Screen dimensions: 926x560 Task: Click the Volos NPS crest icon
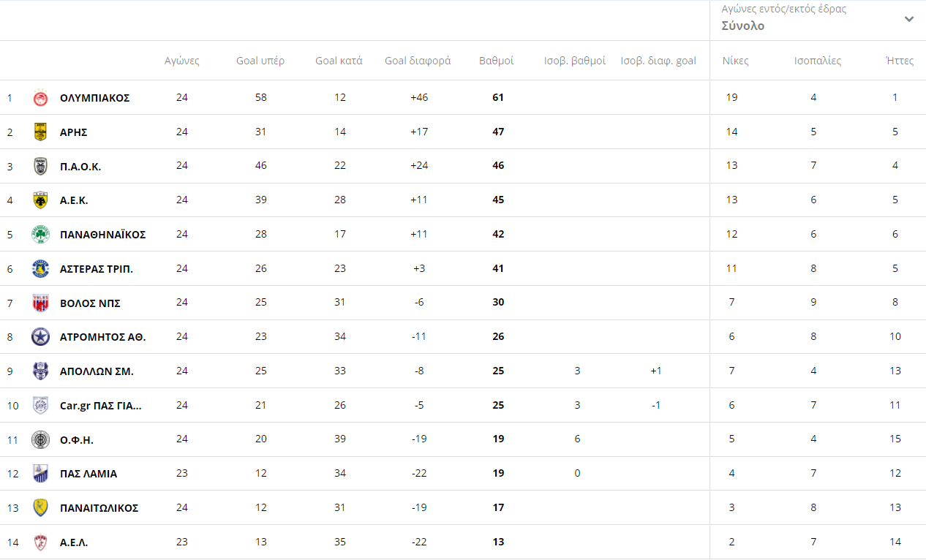40,303
